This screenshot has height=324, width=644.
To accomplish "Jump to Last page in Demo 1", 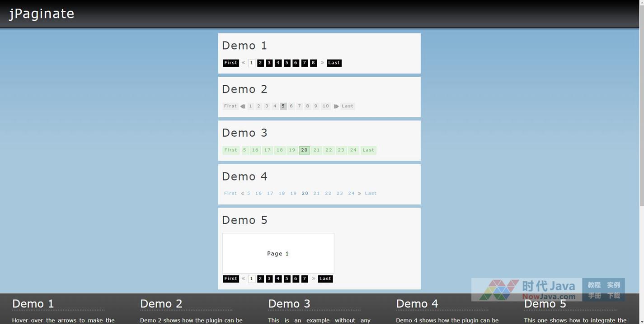I will [334, 63].
